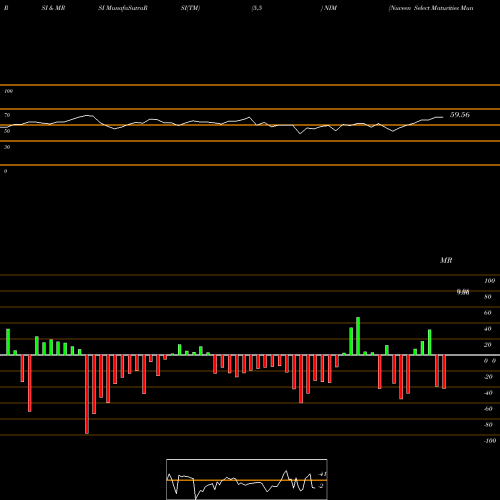
Task: Click the RSI value 59.56 label
Action: click(460, 115)
